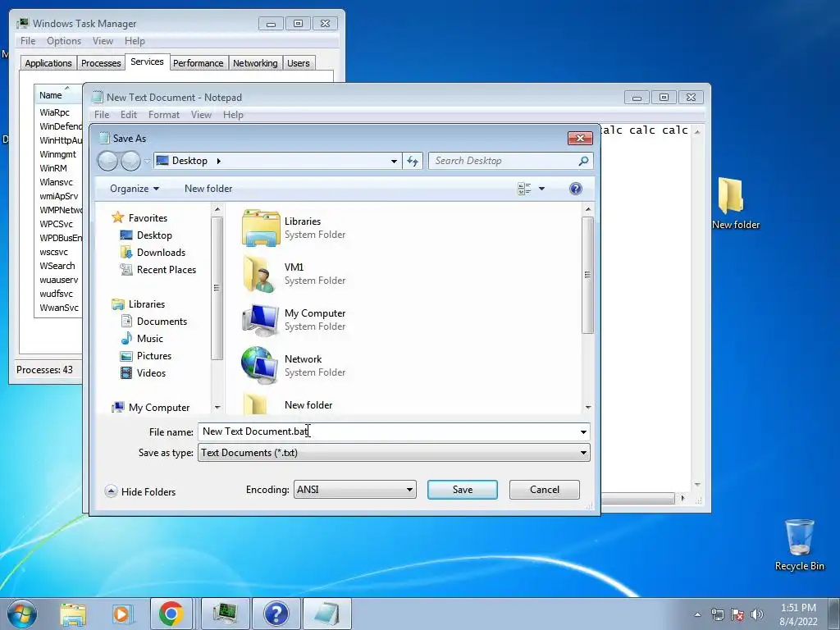Image resolution: width=840 pixels, height=630 pixels.
Task: Switch to Task Manager Performance tab
Action: (x=199, y=63)
